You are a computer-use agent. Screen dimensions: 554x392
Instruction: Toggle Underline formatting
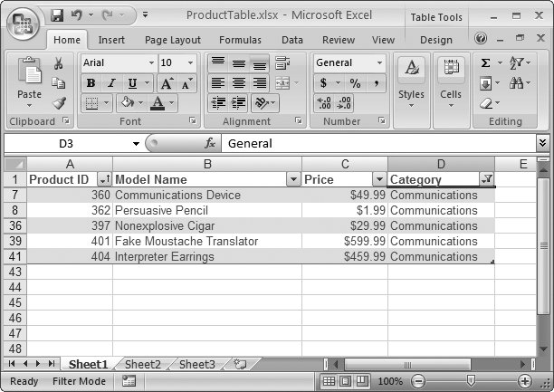point(132,83)
